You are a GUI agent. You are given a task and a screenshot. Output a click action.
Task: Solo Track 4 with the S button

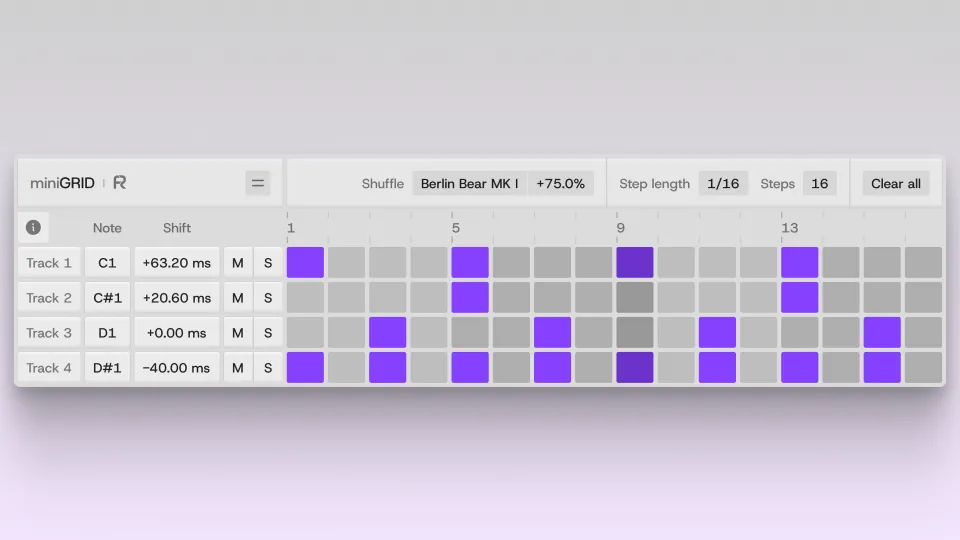268,367
